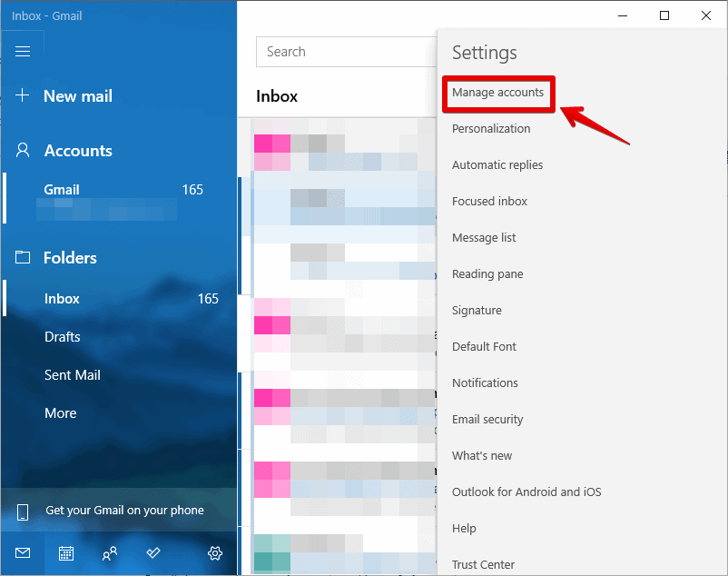The width and height of the screenshot is (728, 576).
Task: Expand More folders list
Action: click(60, 413)
